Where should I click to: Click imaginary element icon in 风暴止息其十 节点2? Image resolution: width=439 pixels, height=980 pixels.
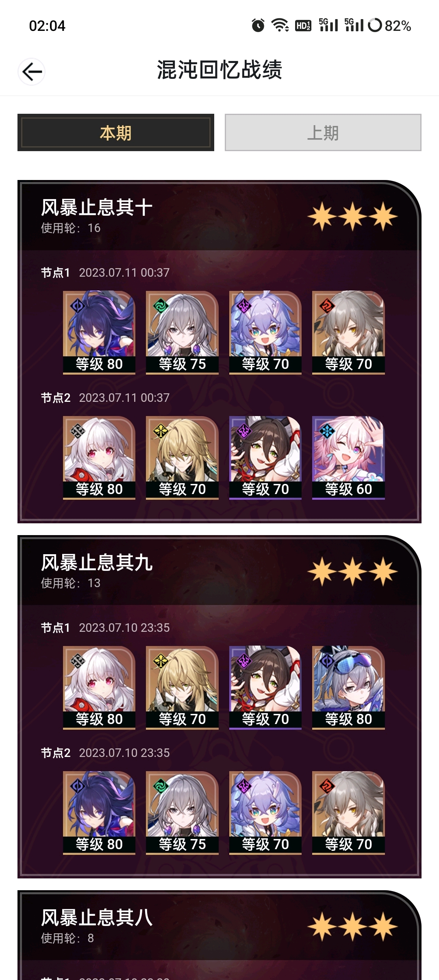[161, 431]
